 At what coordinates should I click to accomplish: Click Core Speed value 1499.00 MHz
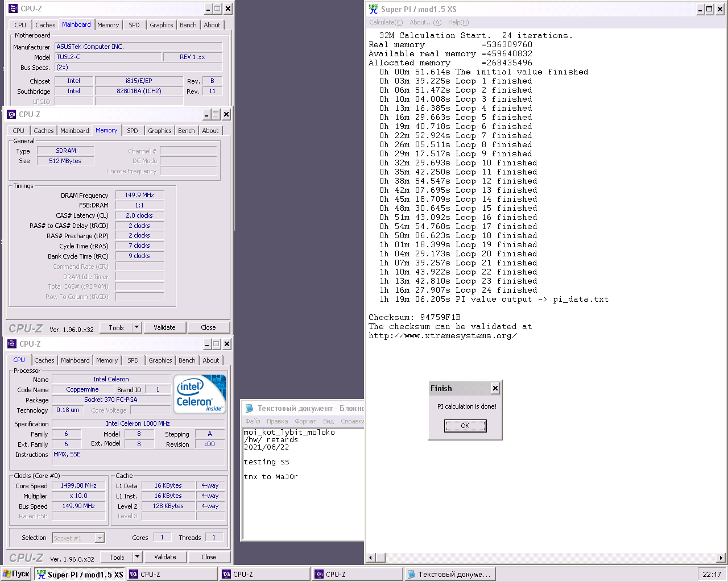pyautogui.click(x=78, y=486)
